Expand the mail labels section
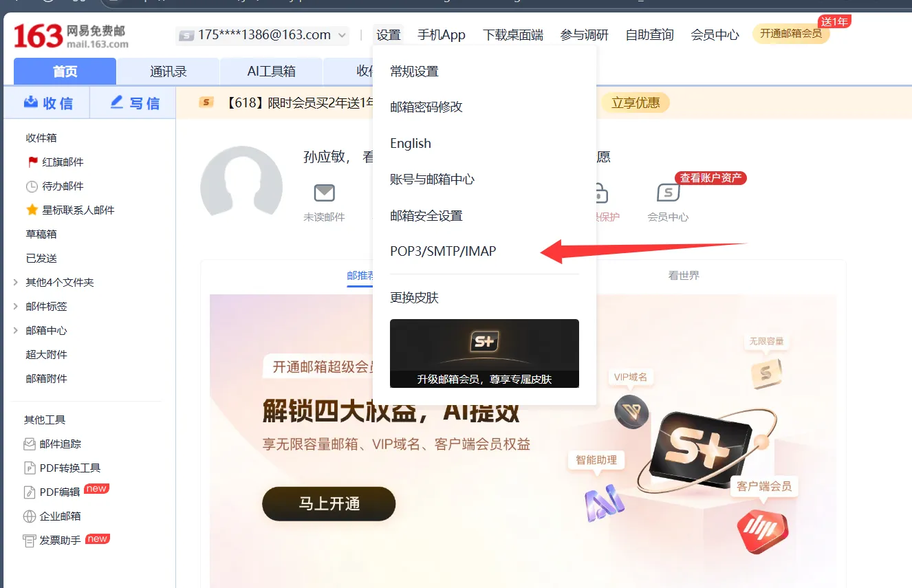The image size is (912, 588). [16, 307]
